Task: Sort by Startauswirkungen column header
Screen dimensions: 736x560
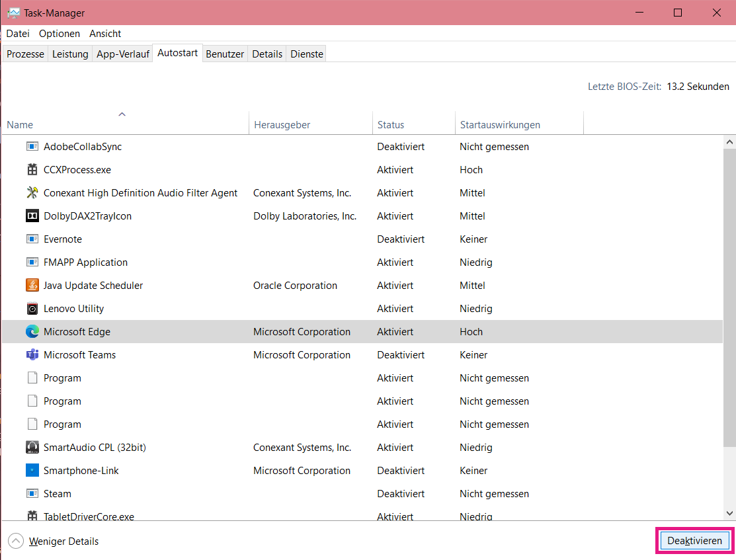Action: coord(500,125)
